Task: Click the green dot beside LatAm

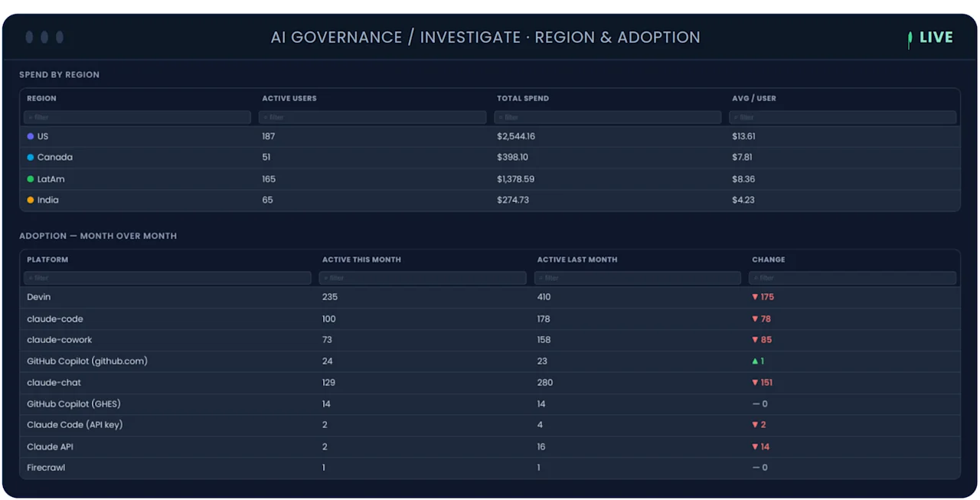Action: pyautogui.click(x=31, y=179)
